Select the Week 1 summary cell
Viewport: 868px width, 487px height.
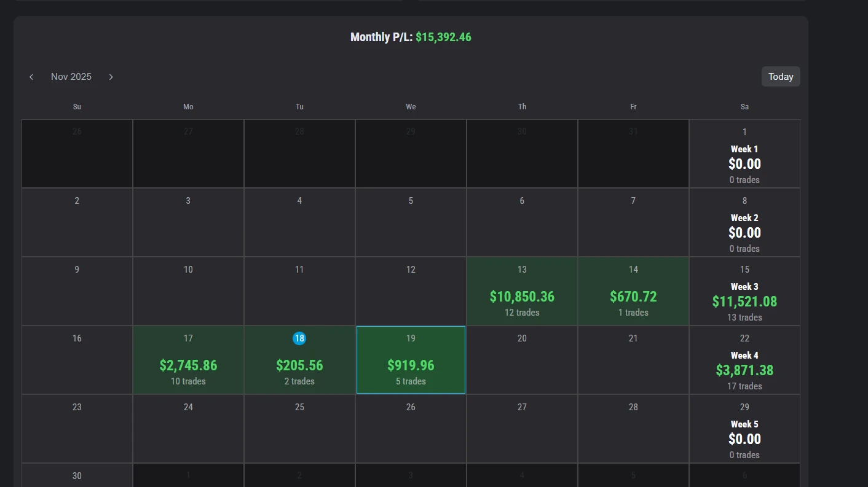point(744,154)
